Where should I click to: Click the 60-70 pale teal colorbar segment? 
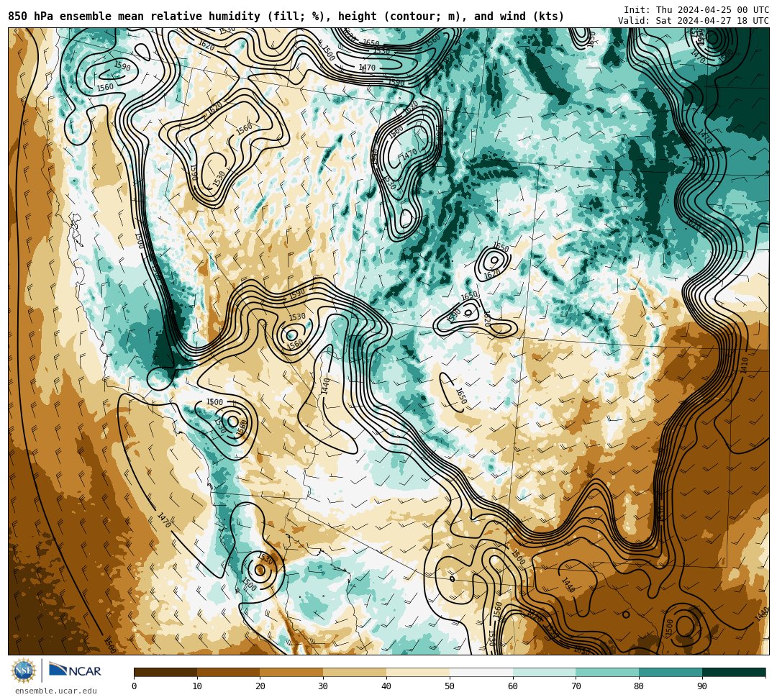tap(544, 672)
